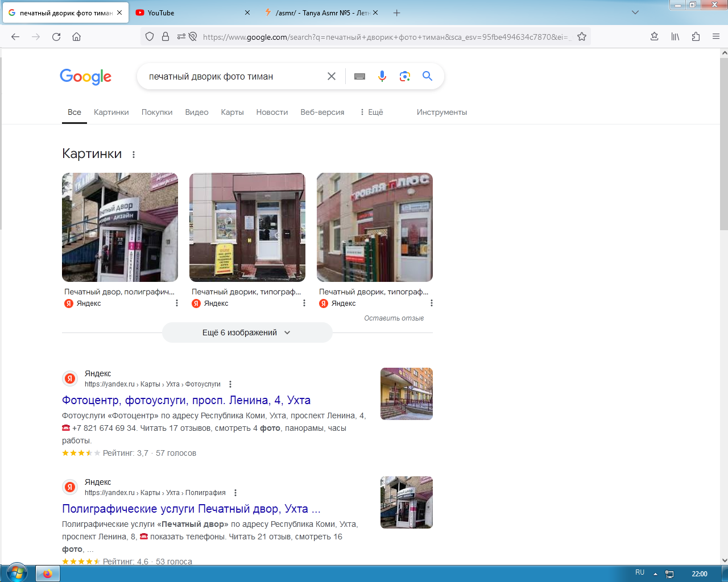Go forward to the next page
Screen dimensions: 728x582
click(36, 37)
